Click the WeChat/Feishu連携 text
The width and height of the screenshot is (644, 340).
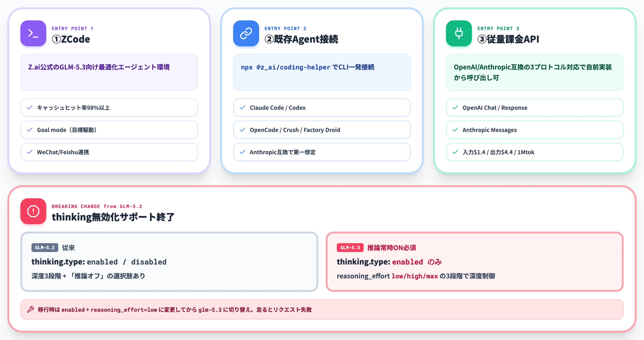click(x=63, y=152)
